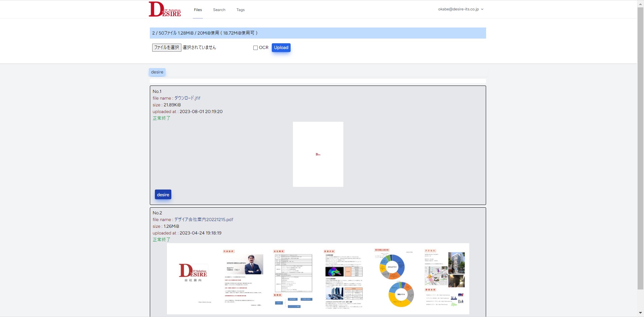Click the DESIRE IT Solution logo
Screen dimensions: 644x317
coord(165,9)
